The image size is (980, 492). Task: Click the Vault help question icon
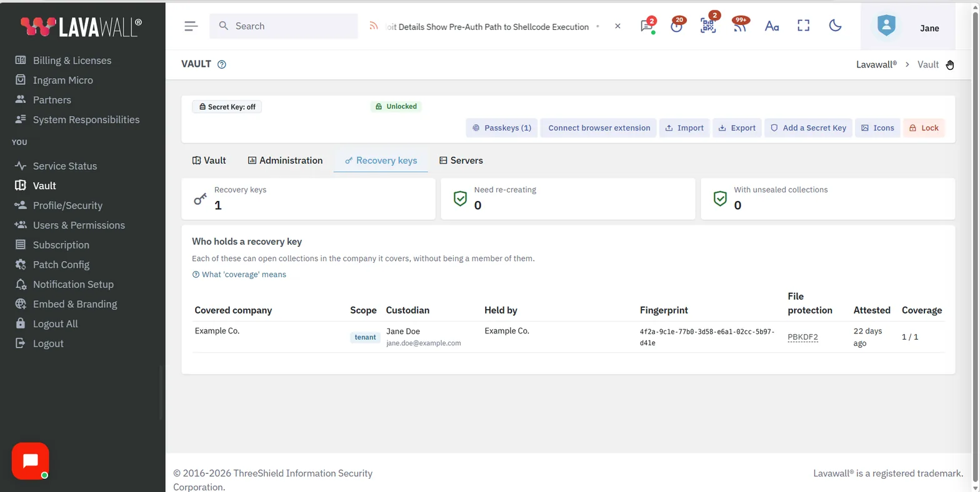click(221, 64)
